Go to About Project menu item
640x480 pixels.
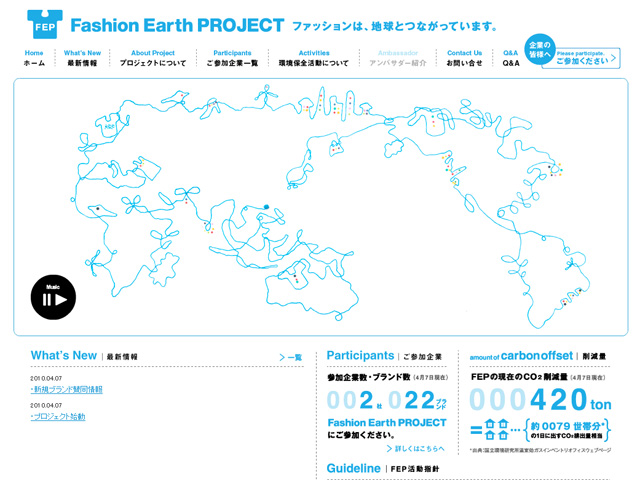pos(153,58)
